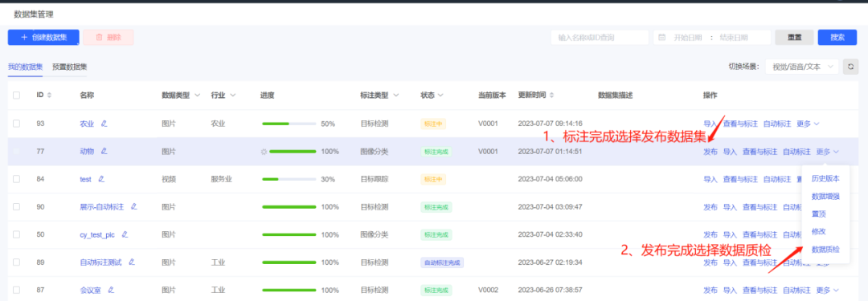Tick the select-all checkbox in the table header
The height and width of the screenshot is (301, 868).
[17, 96]
